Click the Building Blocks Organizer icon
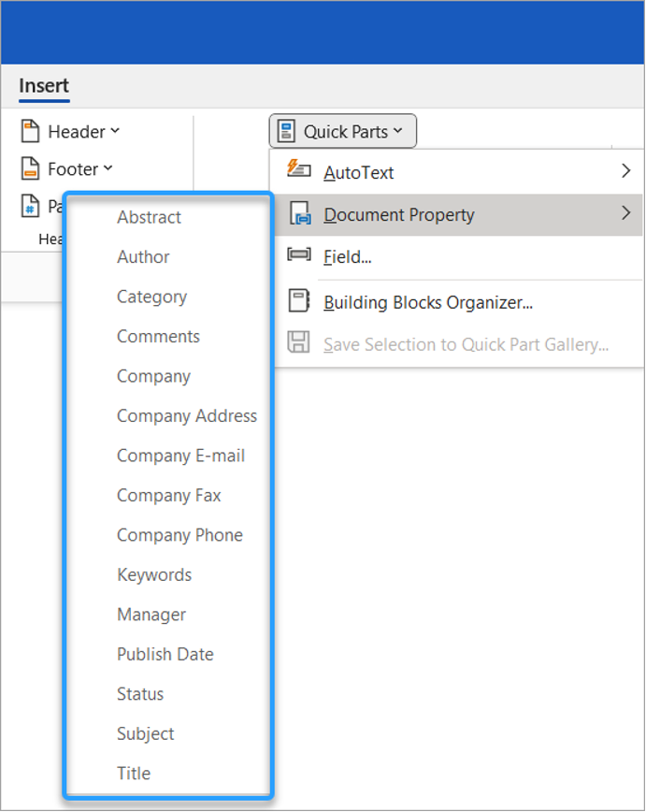The width and height of the screenshot is (646, 812). (x=298, y=301)
